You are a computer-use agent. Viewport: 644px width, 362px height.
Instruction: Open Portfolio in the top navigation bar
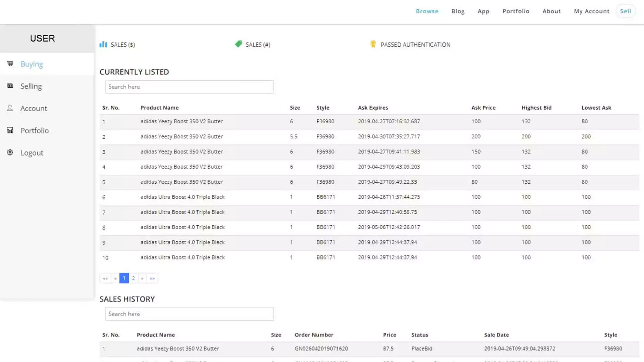click(x=516, y=11)
